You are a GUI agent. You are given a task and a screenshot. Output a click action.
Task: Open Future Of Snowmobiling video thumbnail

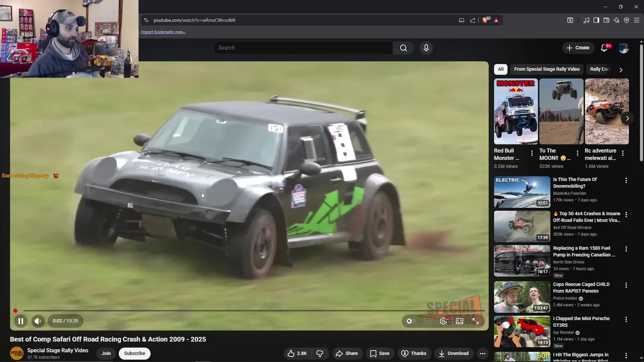[522, 192]
